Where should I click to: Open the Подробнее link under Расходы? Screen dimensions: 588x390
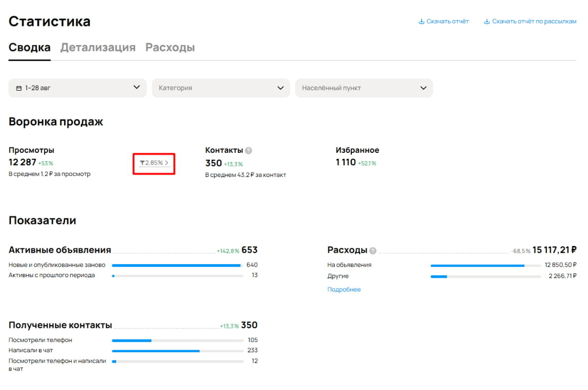pos(344,290)
